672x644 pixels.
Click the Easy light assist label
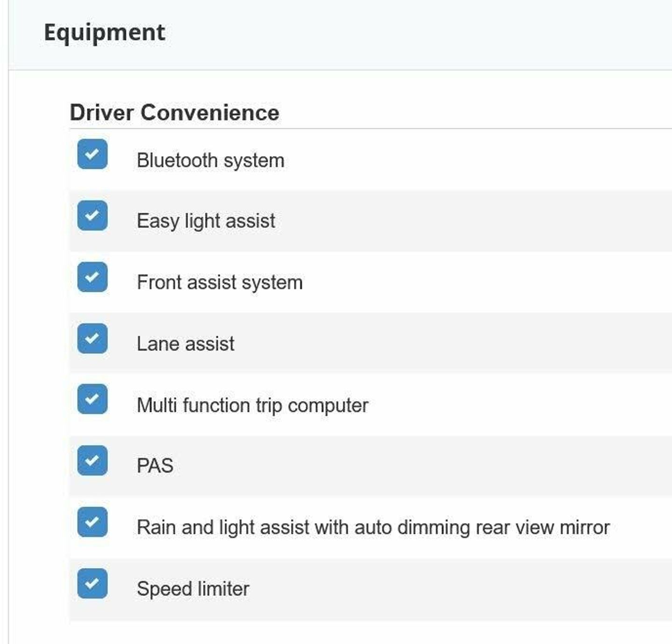[x=206, y=221]
